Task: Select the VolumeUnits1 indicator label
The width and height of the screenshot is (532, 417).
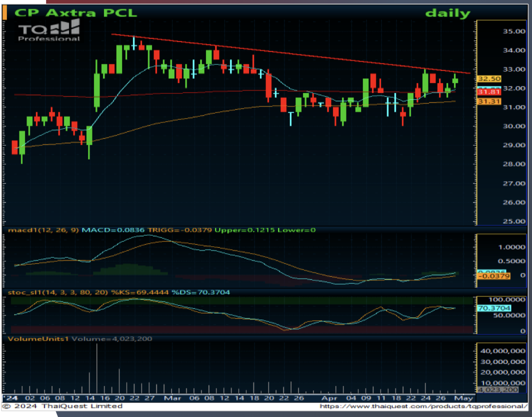Action: coord(38,338)
